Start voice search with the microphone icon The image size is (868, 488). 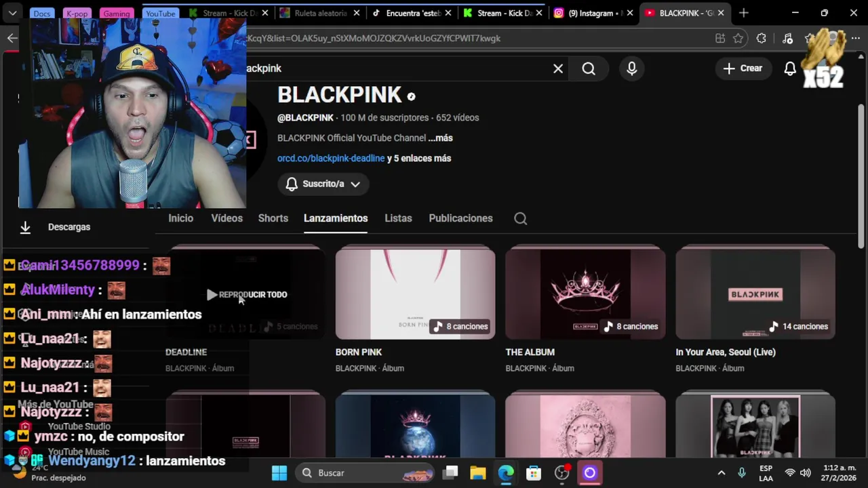pyautogui.click(x=632, y=68)
